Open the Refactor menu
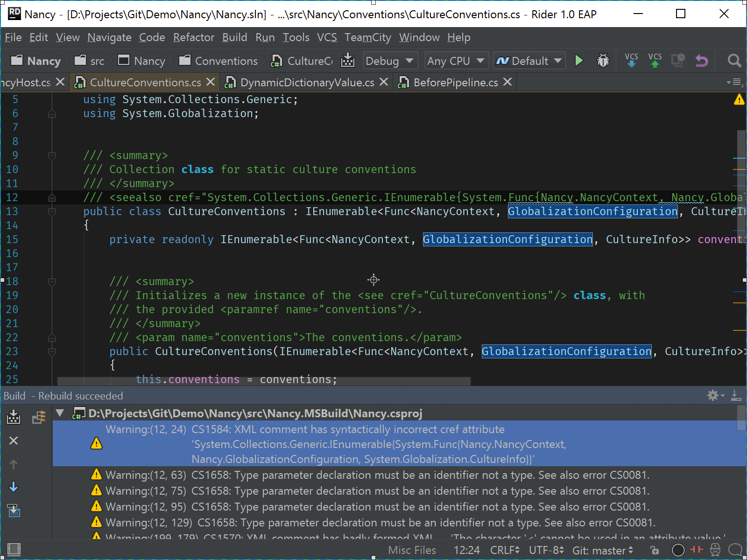Image resolution: width=747 pixels, height=560 pixels. (194, 37)
